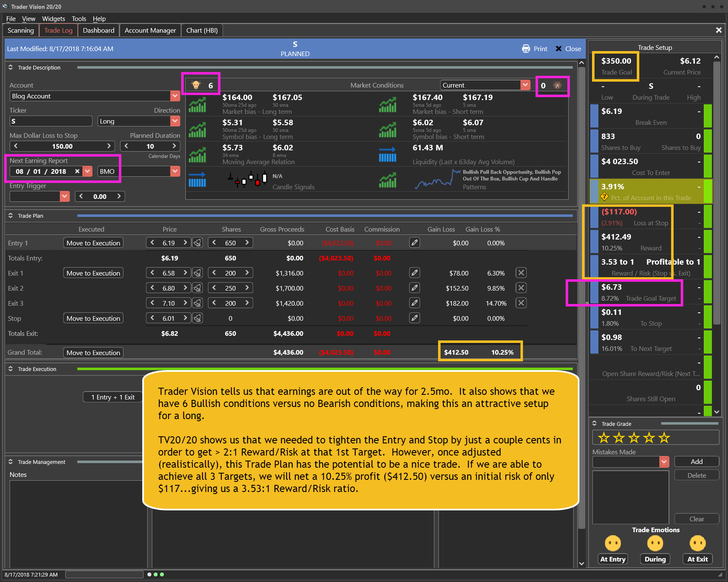Click the Stop price lock icon

pos(197,318)
